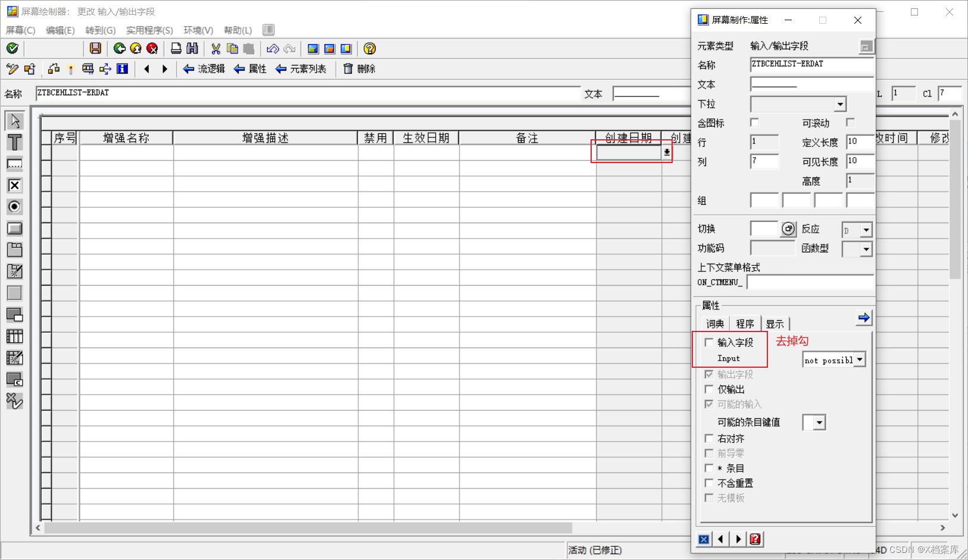Open the 编辑 menu
Screen dimensions: 968x560
(x=60, y=30)
